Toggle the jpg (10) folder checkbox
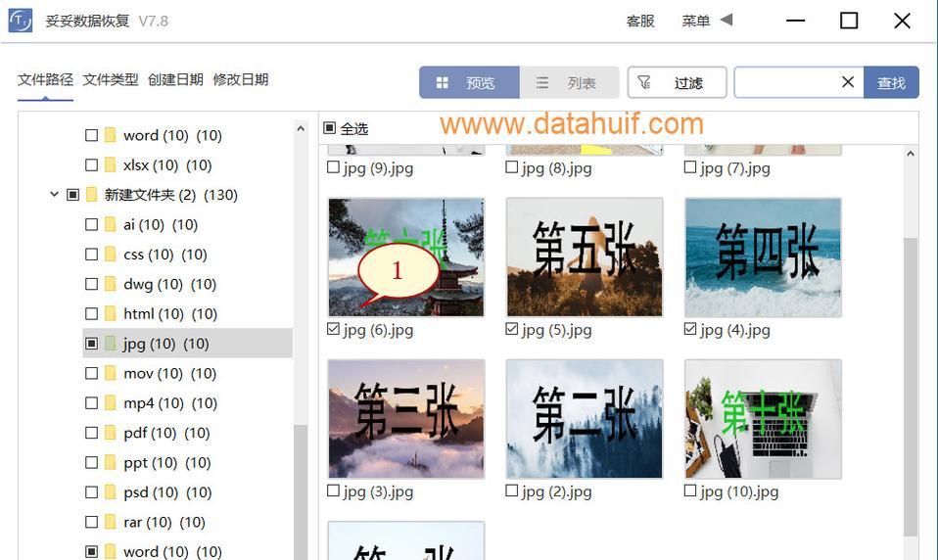 click(x=91, y=344)
